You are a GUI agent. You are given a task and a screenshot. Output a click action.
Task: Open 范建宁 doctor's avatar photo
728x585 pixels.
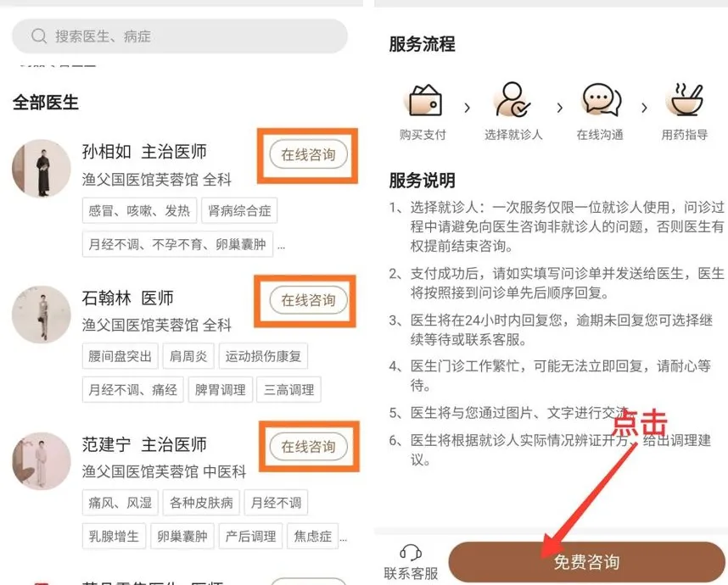(x=42, y=461)
